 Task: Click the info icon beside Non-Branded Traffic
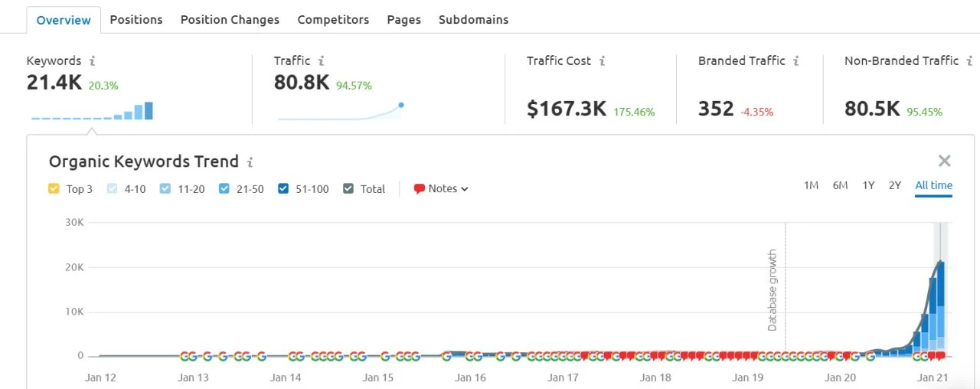coord(971,60)
